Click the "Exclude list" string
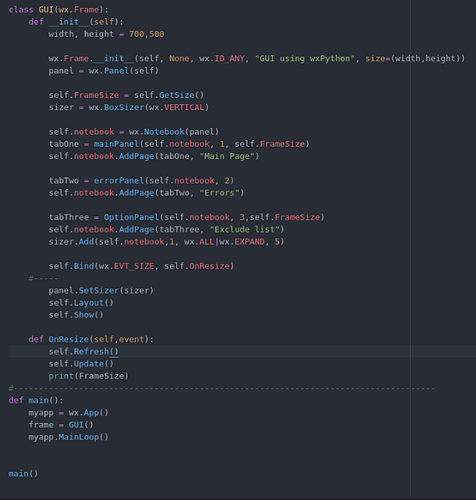 [246, 230]
